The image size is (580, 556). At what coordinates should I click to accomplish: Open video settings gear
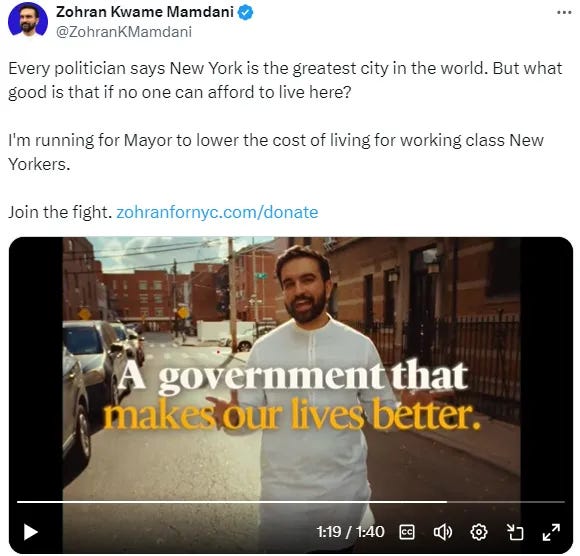479,532
